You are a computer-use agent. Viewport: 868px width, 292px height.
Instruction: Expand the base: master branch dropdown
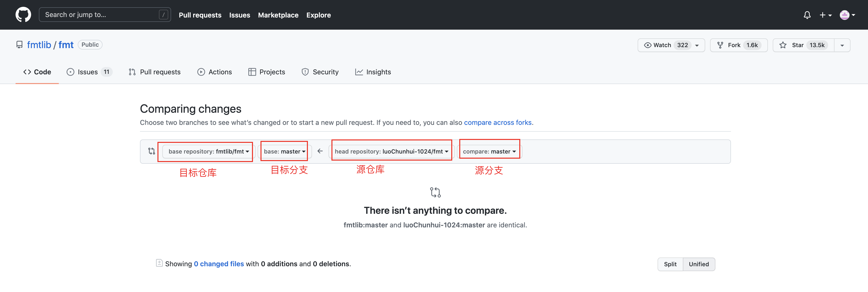point(284,152)
